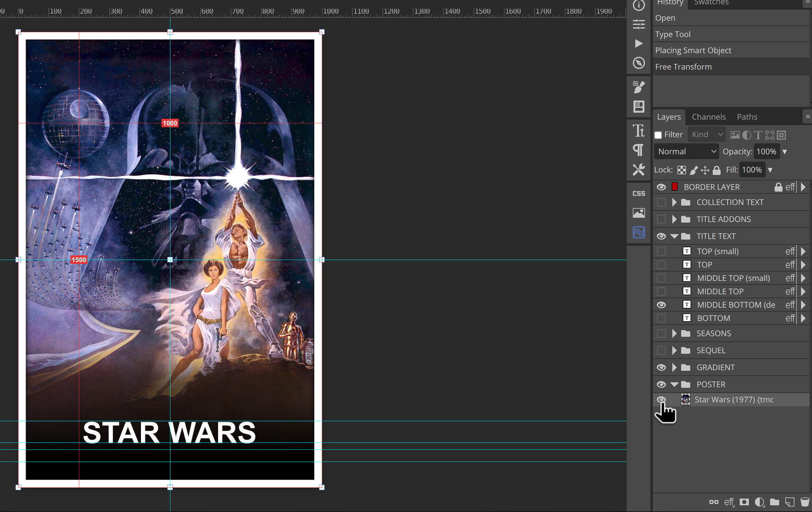Open the CSS panel icon
812x512 pixels.
click(639, 193)
